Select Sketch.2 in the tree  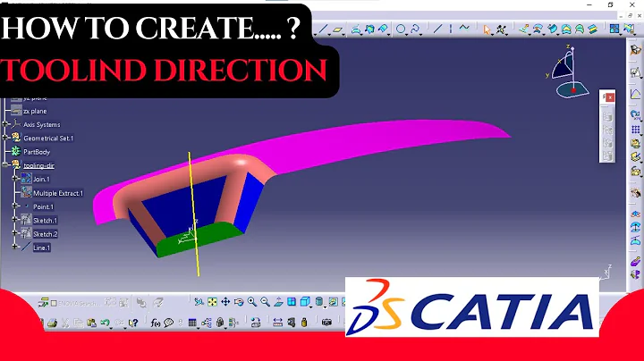click(x=46, y=234)
